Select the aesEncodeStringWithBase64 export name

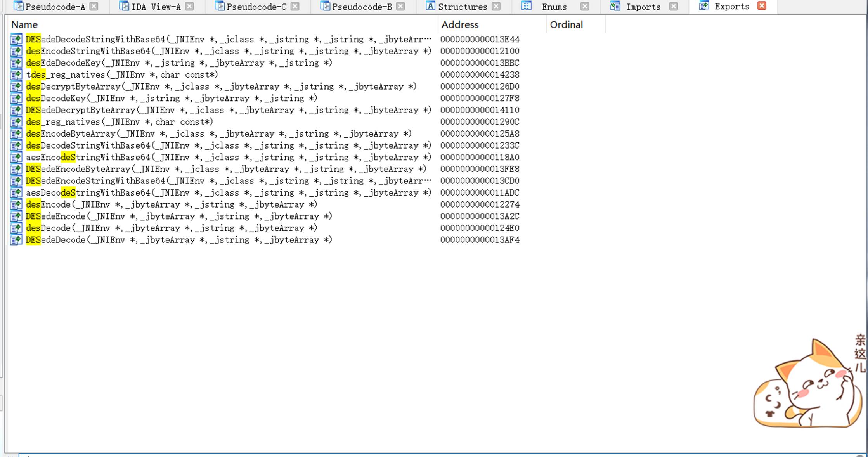pyautogui.click(x=229, y=157)
